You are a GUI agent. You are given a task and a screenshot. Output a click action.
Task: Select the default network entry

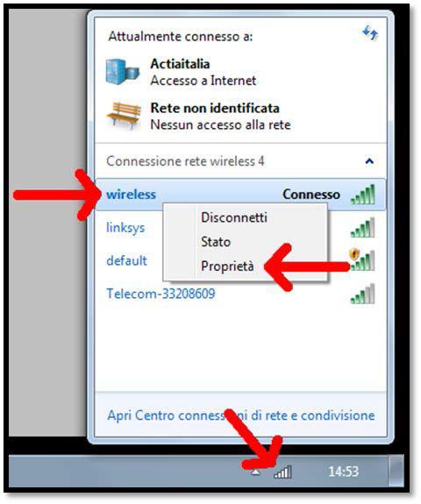coord(126,260)
